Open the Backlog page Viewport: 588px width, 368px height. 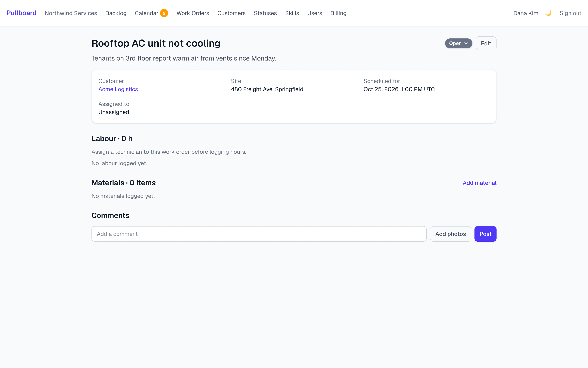(116, 13)
